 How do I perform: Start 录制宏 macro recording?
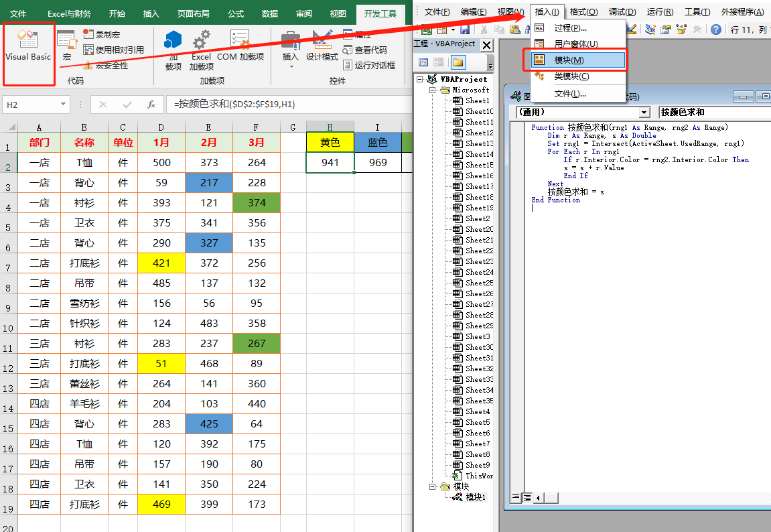[x=102, y=34]
